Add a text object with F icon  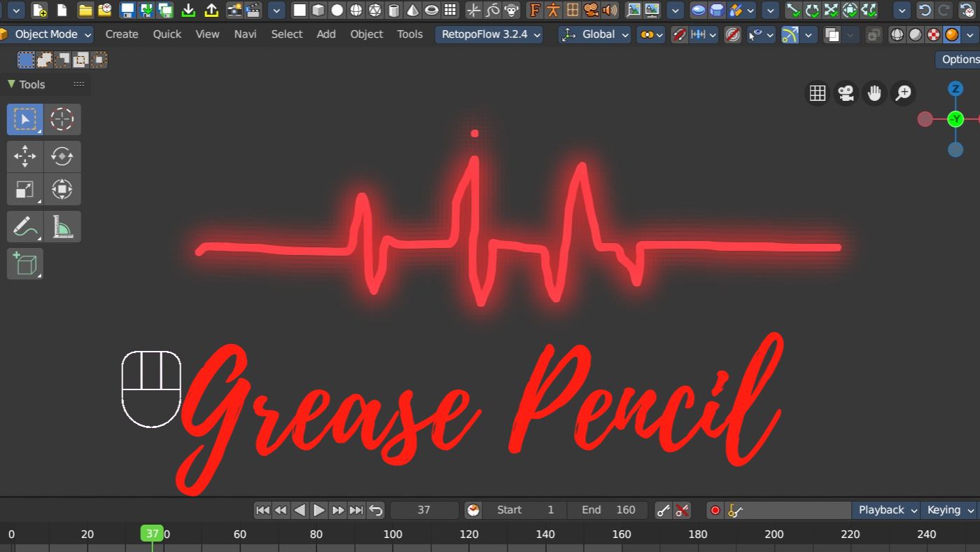(x=535, y=11)
